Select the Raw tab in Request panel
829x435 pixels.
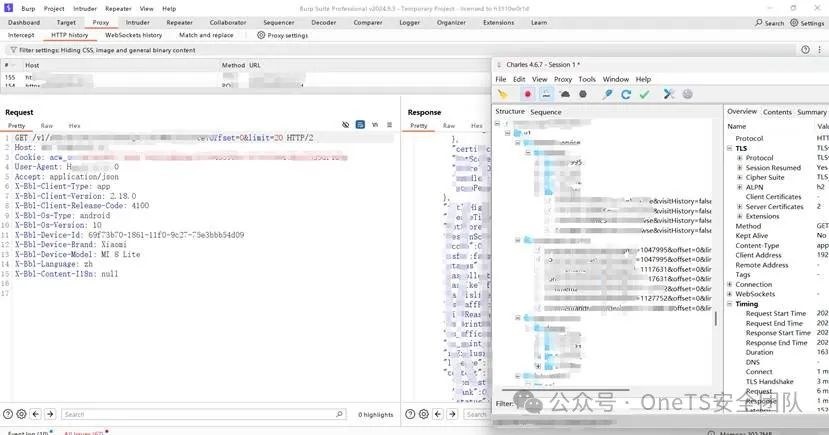click(x=47, y=126)
